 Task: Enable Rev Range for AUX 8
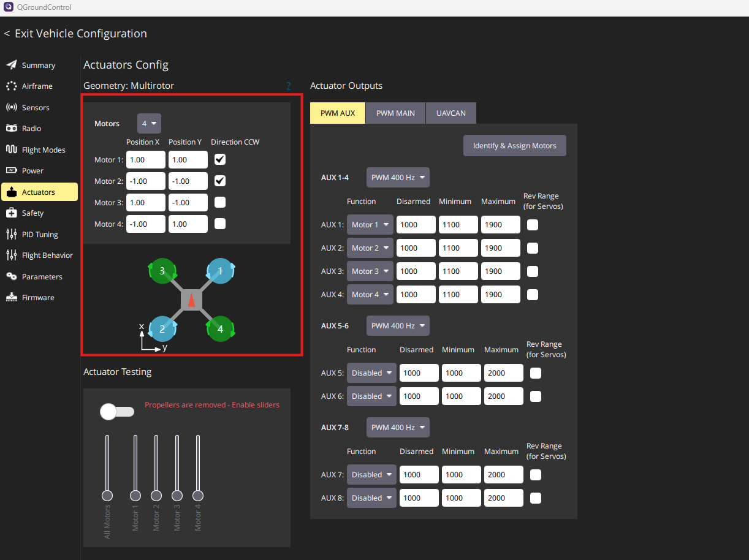[x=536, y=498]
